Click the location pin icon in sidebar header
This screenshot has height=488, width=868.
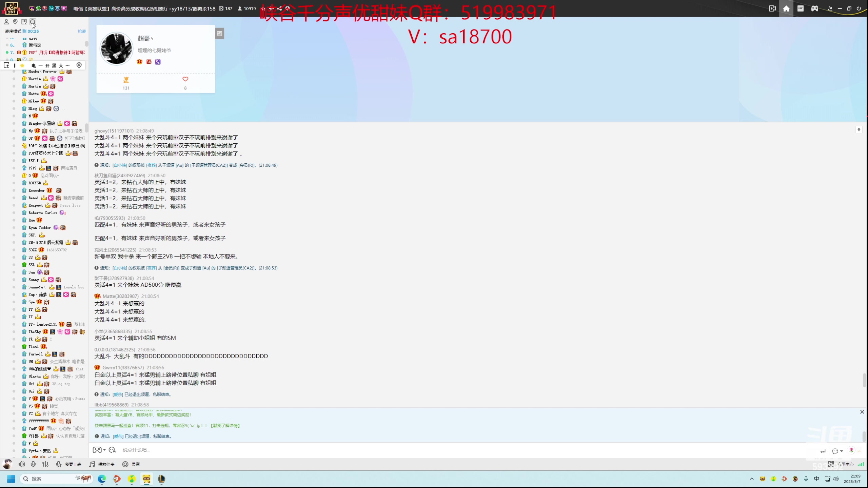pyautogui.click(x=15, y=22)
